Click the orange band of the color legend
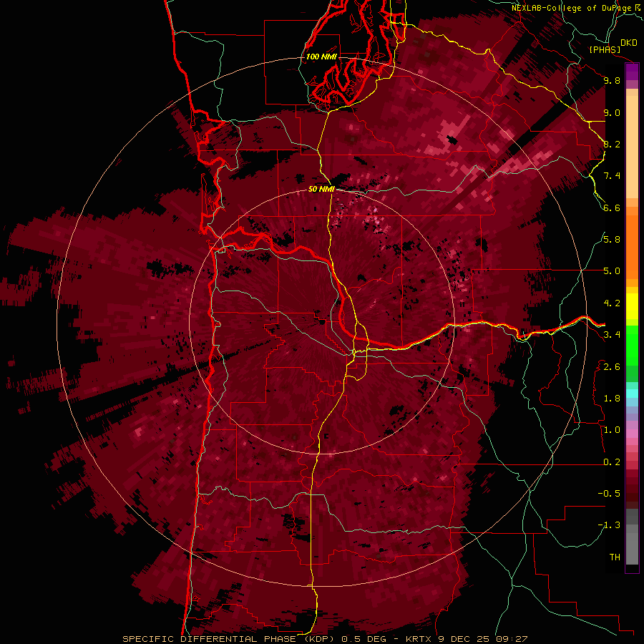Image resolution: width=644 pixels, height=644 pixels. pos(632,243)
